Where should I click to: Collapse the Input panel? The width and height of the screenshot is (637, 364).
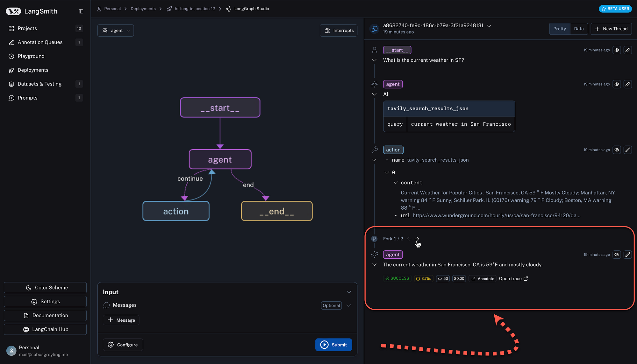tap(349, 292)
